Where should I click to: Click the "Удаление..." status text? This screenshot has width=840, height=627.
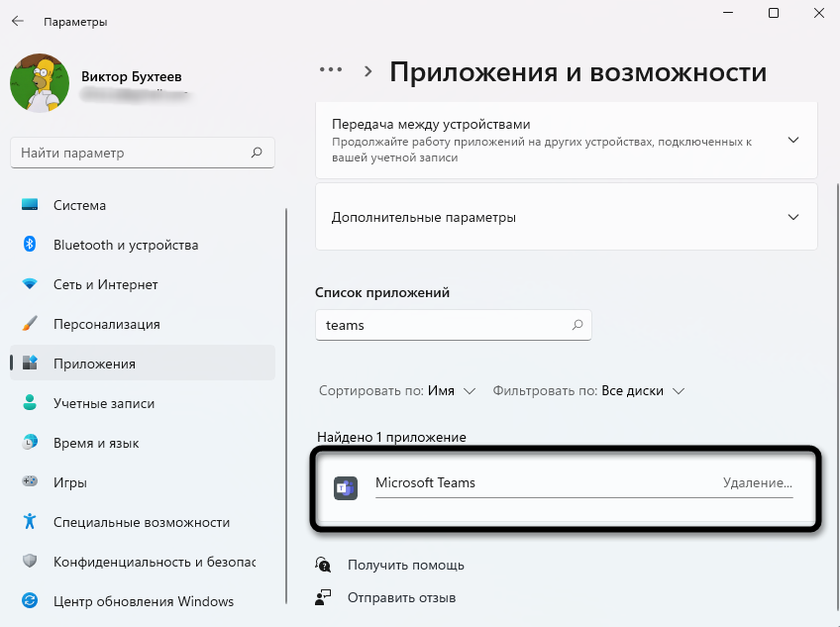point(758,482)
